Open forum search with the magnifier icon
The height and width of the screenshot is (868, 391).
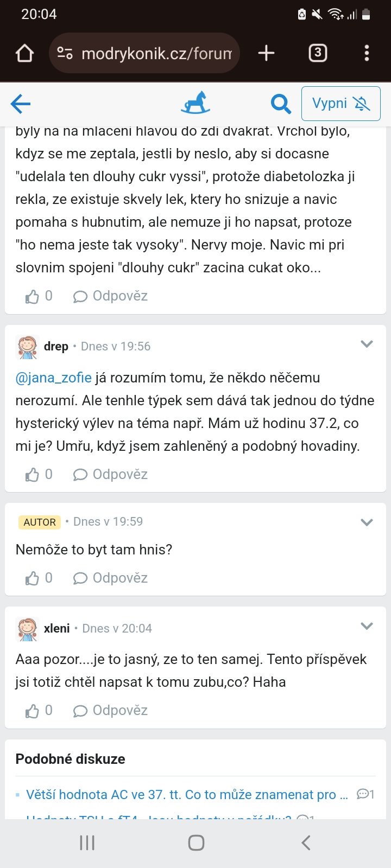281,104
